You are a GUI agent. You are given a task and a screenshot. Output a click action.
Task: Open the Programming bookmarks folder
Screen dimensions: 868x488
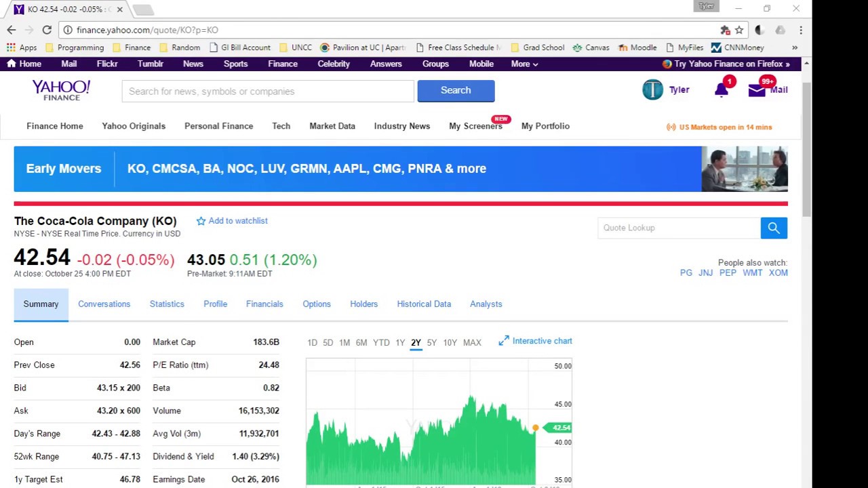pyautogui.click(x=75, y=47)
